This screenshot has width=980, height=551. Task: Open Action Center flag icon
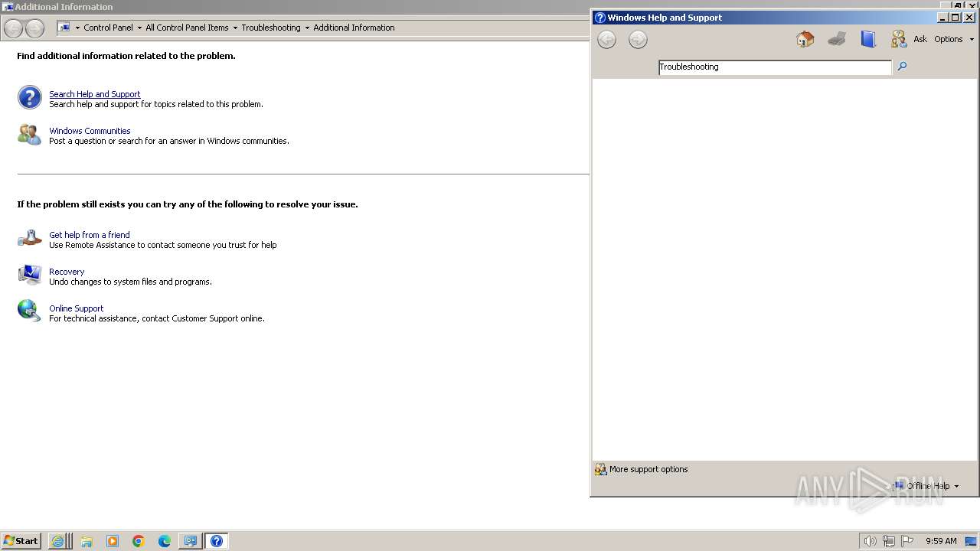(x=907, y=541)
